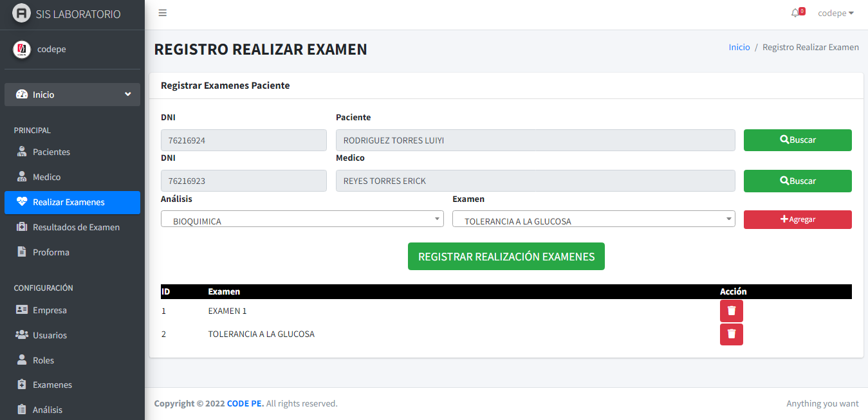Click Buscar button for Paciente
The image size is (868, 420).
(798, 140)
